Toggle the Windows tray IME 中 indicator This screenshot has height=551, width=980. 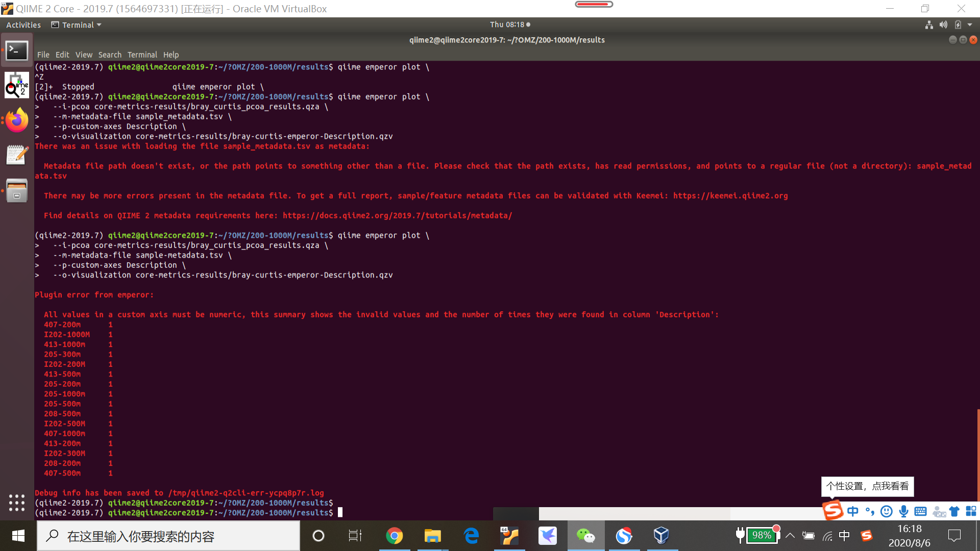[x=844, y=535]
